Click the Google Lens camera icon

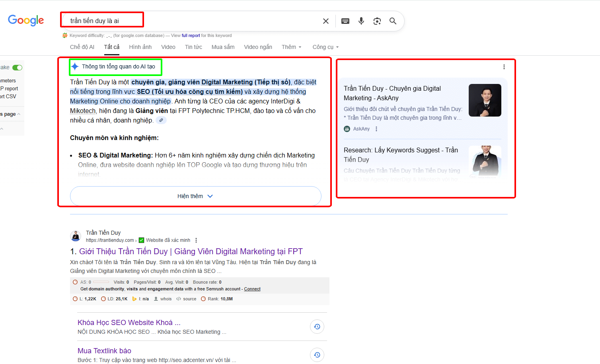377,21
